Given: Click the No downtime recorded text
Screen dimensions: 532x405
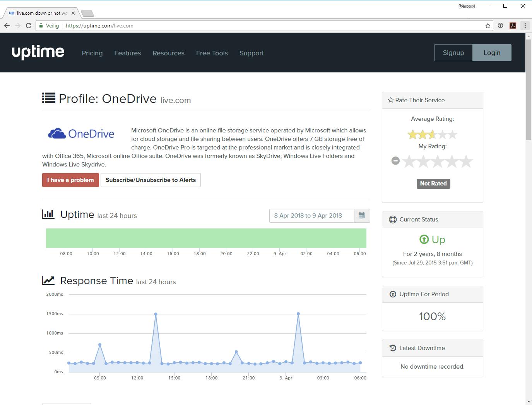Looking at the screenshot, I should click(433, 367).
